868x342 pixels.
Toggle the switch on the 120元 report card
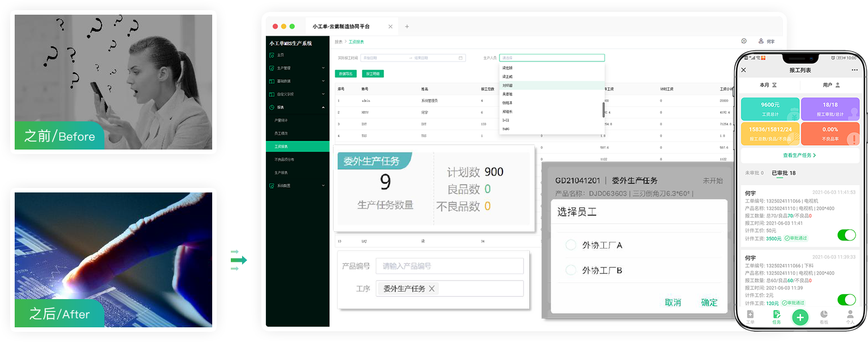846,300
